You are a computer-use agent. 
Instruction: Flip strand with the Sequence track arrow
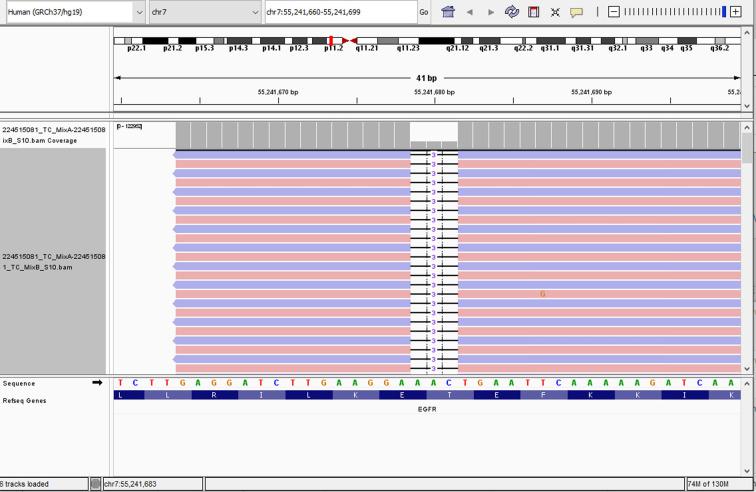tap(97, 383)
